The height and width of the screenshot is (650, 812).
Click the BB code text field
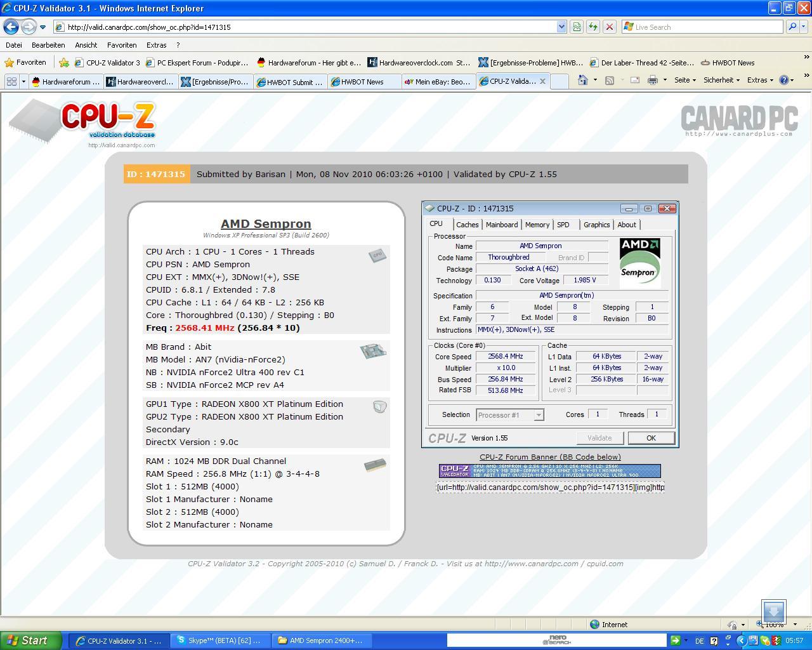550,487
